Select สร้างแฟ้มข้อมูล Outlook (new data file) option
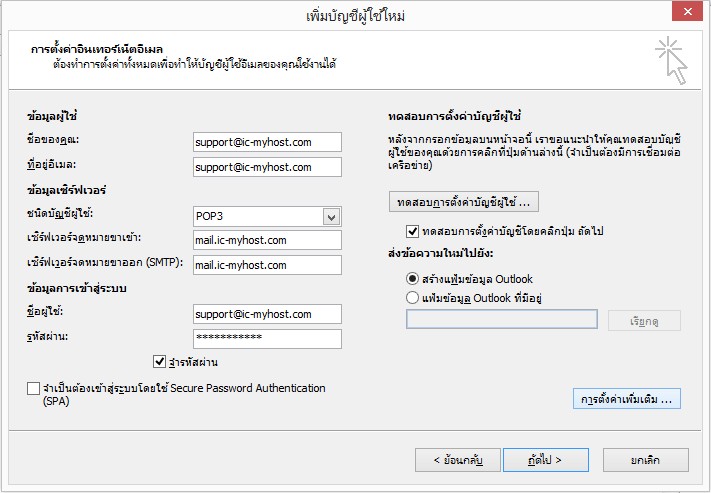The image size is (711, 493). (x=413, y=278)
